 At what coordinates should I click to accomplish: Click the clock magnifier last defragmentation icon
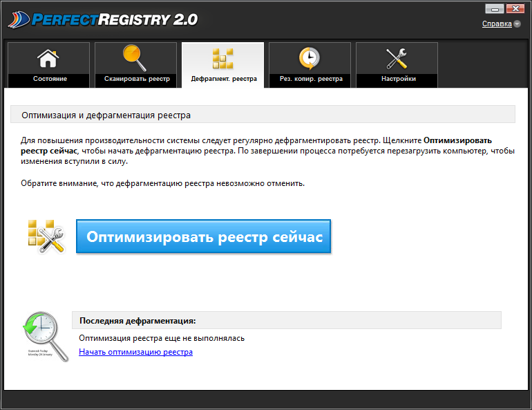coord(45,337)
